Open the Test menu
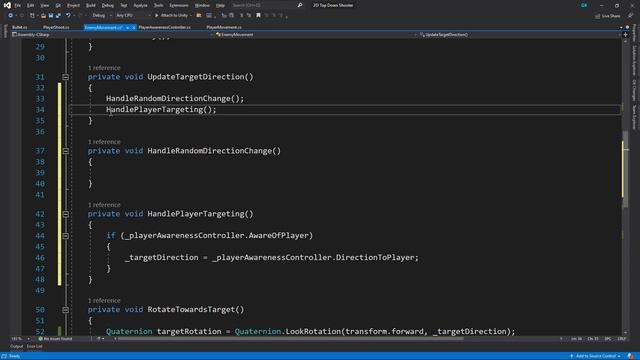The image size is (640, 360). point(124,5)
